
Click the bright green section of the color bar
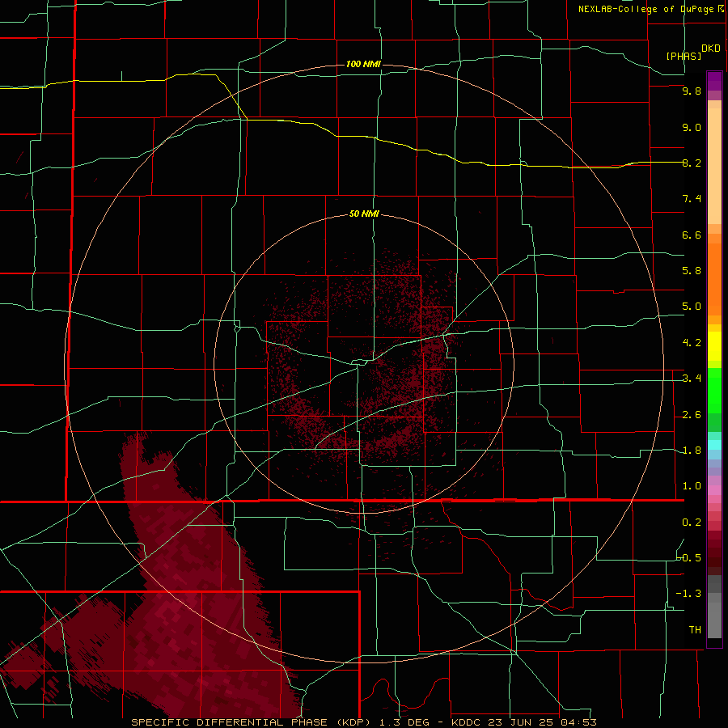(714, 390)
